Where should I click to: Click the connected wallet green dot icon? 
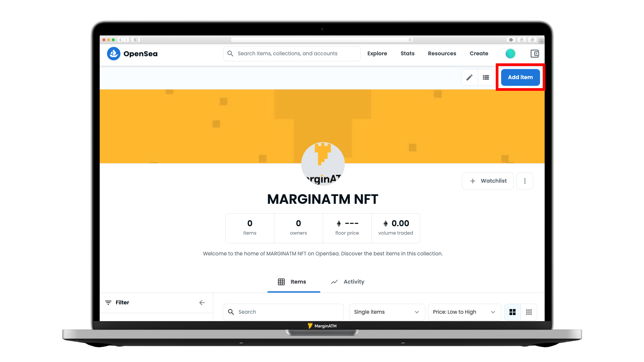point(511,53)
